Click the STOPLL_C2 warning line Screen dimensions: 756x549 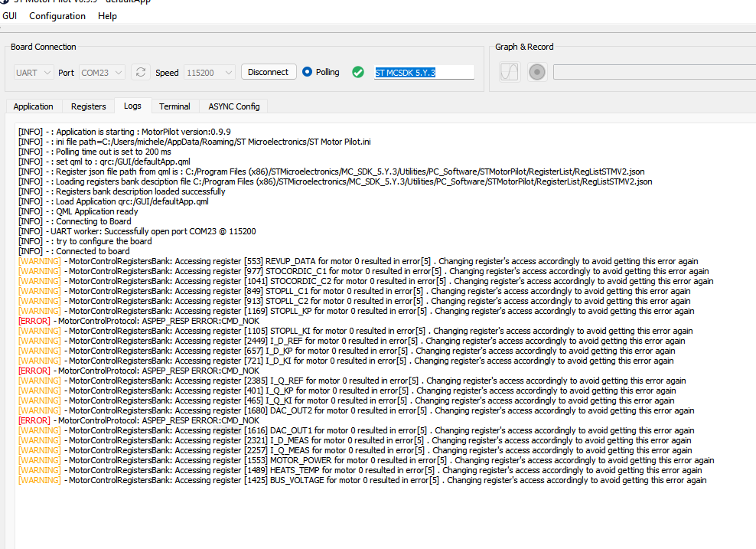tap(354, 301)
